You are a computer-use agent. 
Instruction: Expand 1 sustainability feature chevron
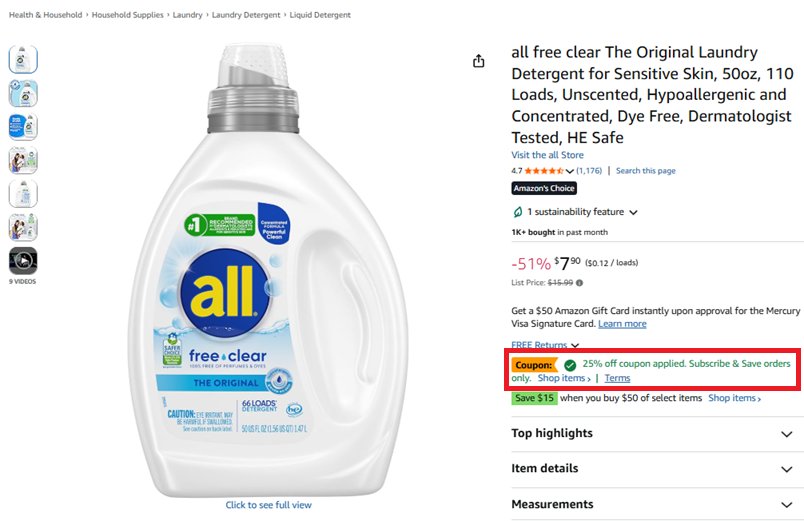point(633,212)
